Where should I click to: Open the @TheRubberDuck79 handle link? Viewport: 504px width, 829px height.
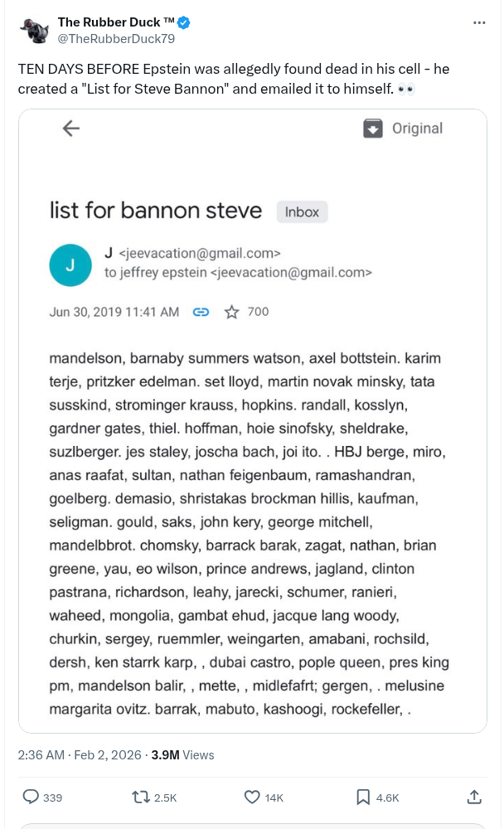pyautogui.click(x=115, y=38)
